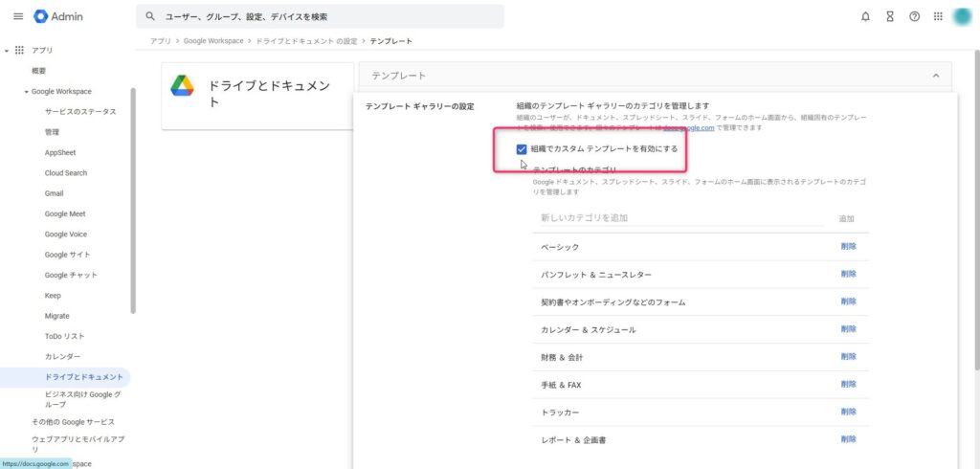Uncheck 組織でカスタム テンプレートを有効にする checkbox

[522, 149]
